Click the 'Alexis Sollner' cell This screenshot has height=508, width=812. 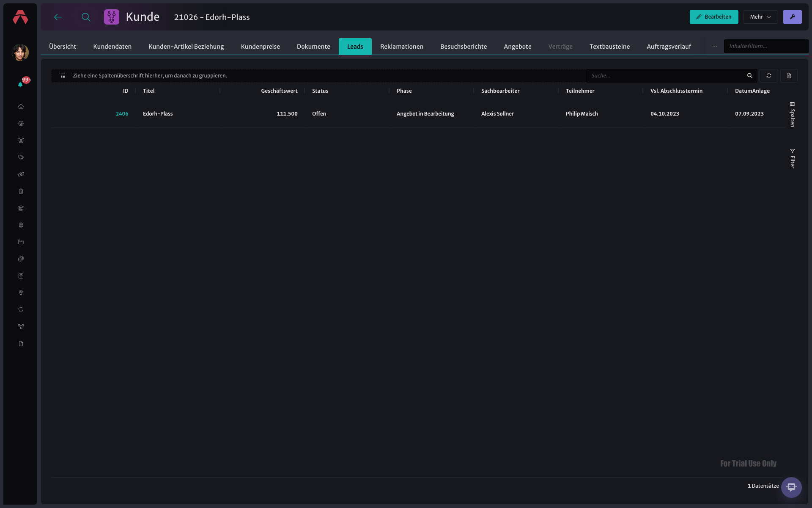(497, 114)
